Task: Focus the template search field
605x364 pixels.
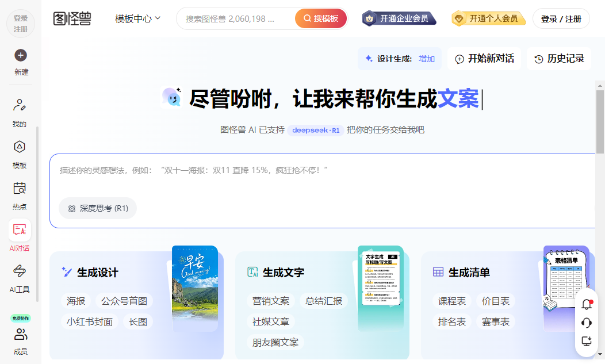Action: point(236,18)
